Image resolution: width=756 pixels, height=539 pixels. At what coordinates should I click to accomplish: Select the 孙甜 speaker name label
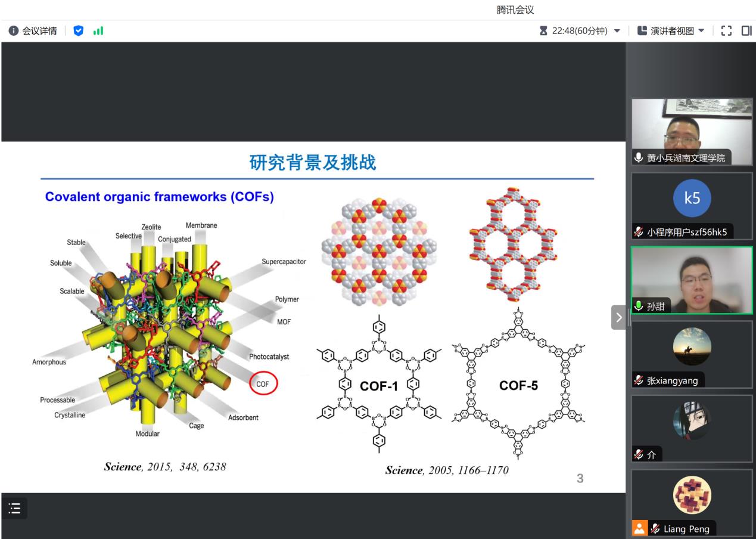pyautogui.click(x=655, y=306)
